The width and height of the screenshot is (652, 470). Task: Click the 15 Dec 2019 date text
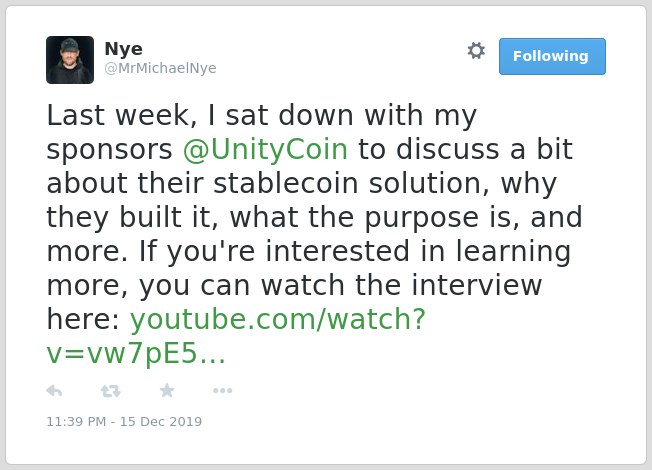[x=161, y=421]
